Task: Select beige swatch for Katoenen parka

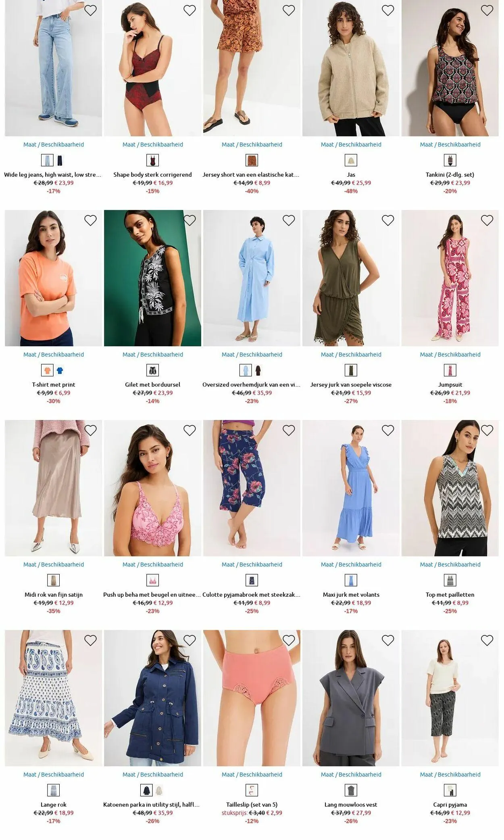Action: tap(159, 790)
